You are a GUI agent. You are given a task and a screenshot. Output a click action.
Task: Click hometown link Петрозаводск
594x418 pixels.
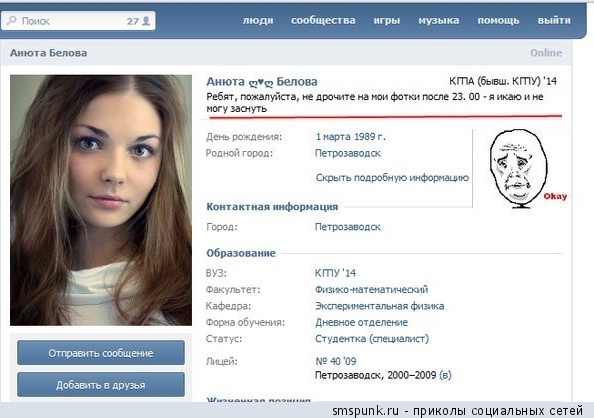[348, 153]
